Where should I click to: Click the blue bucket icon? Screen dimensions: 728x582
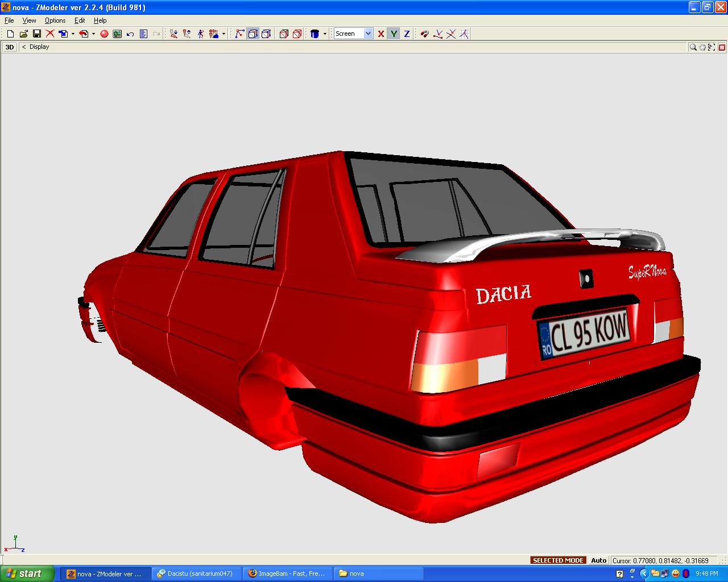(315, 34)
